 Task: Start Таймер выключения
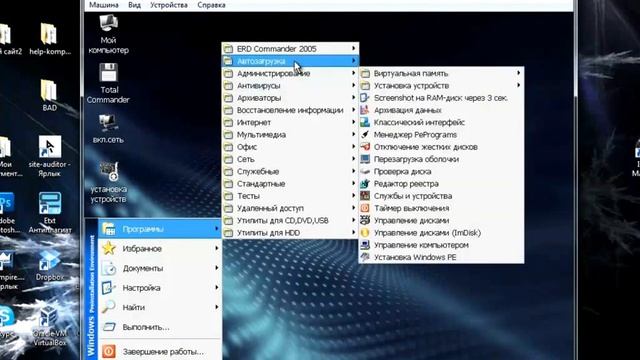tap(441, 208)
